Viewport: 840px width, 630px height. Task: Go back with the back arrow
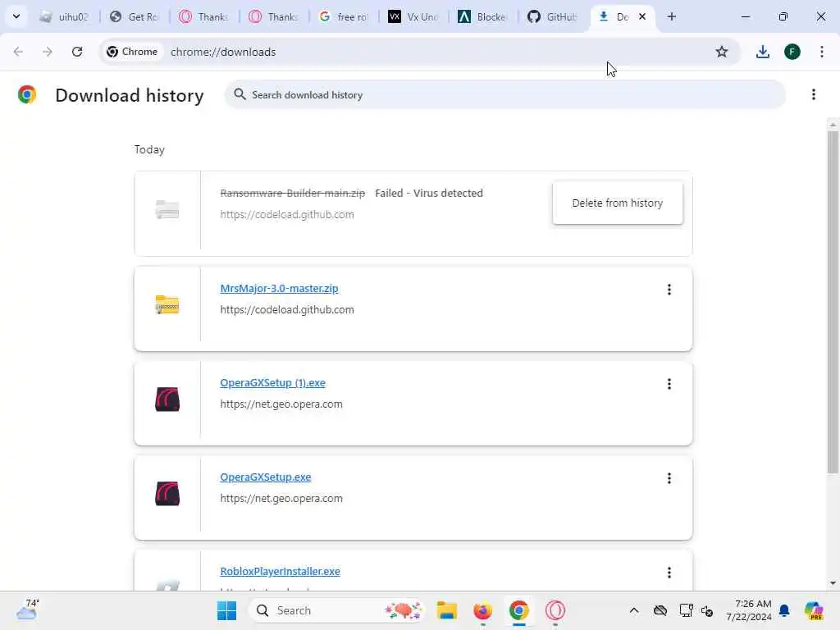point(18,52)
